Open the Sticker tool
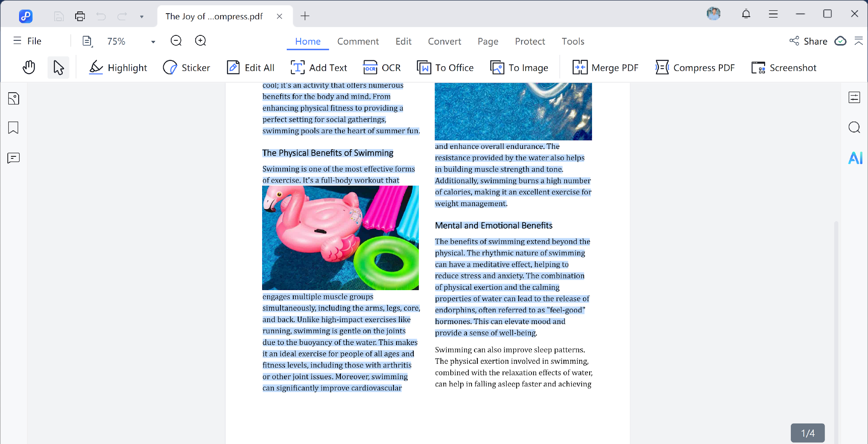The height and width of the screenshot is (444, 868). tap(186, 67)
